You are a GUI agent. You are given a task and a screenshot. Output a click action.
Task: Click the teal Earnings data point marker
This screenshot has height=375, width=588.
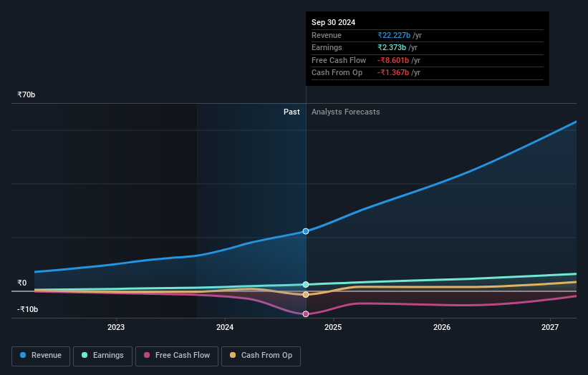pos(306,284)
